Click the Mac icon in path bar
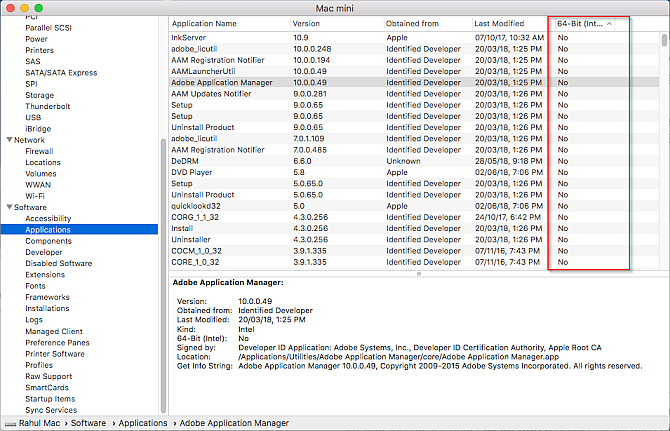This screenshot has width=670, height=431. pos(10,423)
